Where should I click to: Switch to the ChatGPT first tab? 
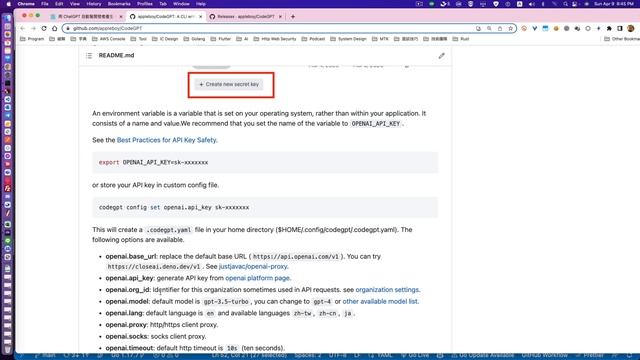pos(86,17)
